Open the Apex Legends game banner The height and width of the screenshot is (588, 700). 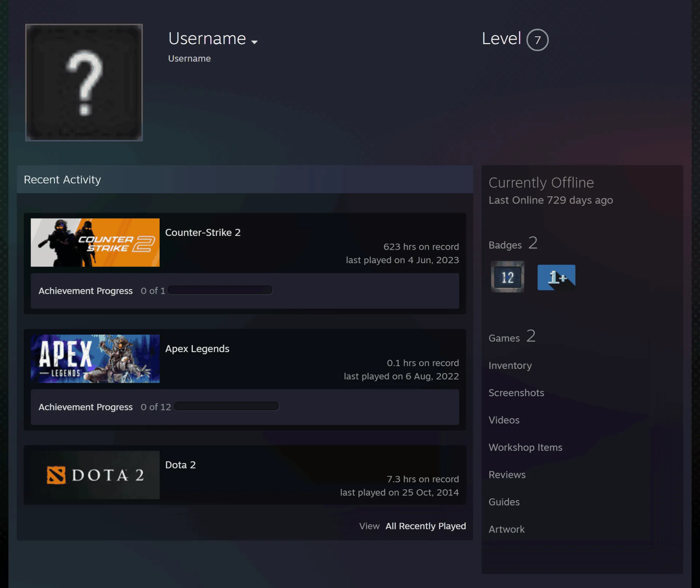(95, 359)
